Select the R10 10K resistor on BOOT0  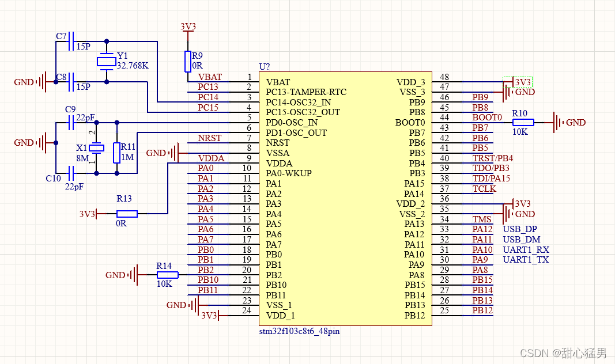point(523,122)
